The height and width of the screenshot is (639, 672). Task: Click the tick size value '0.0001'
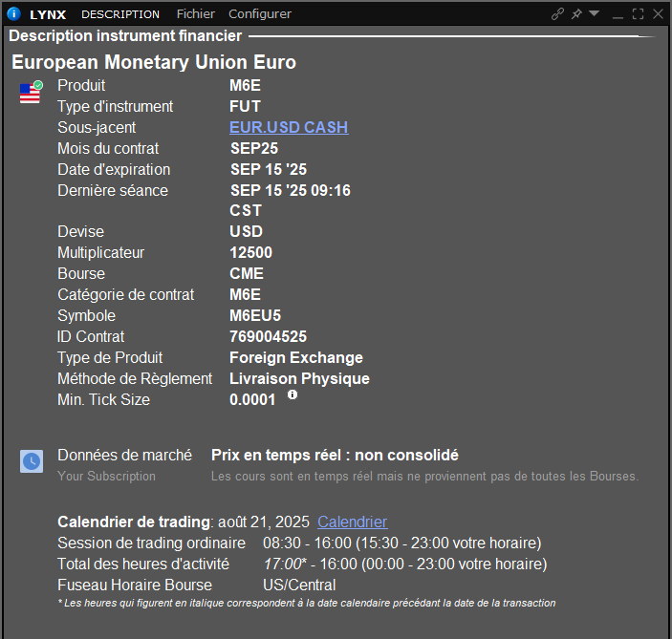point(252,400)
